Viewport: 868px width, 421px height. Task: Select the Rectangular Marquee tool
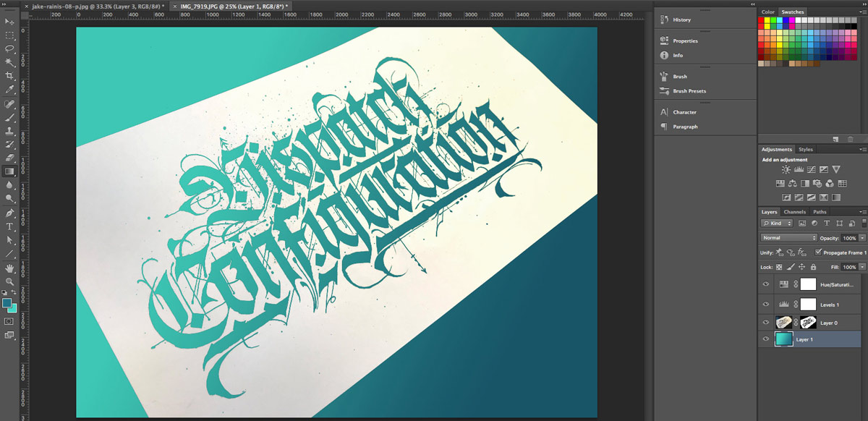click(x=9, y=35)
